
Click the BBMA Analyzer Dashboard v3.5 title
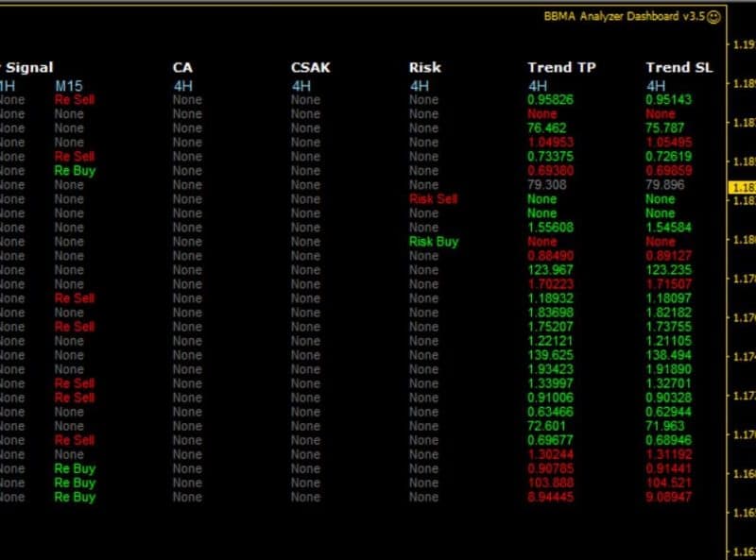click(625, 16)
